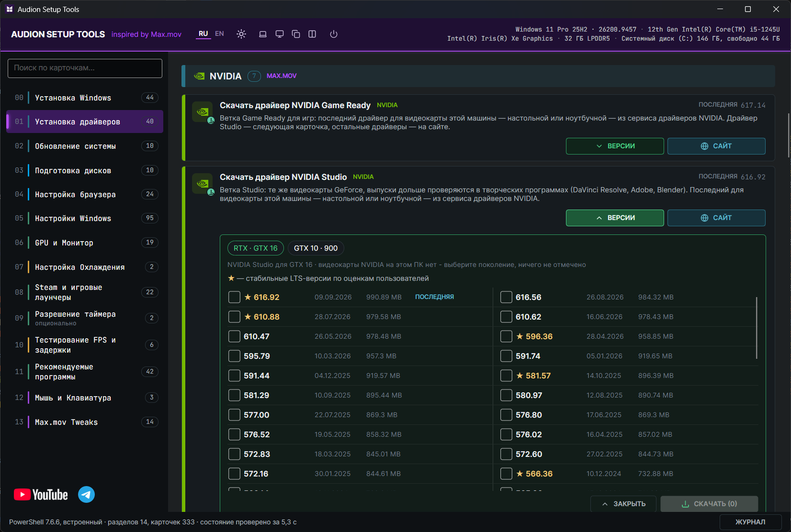Open Настройка браузера section

coord(85,195)
